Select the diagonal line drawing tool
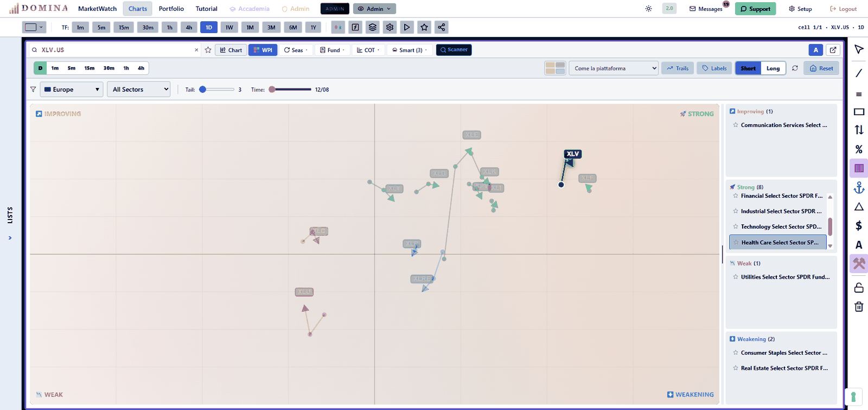Screen dimensions: 868x410 (859, 73)
